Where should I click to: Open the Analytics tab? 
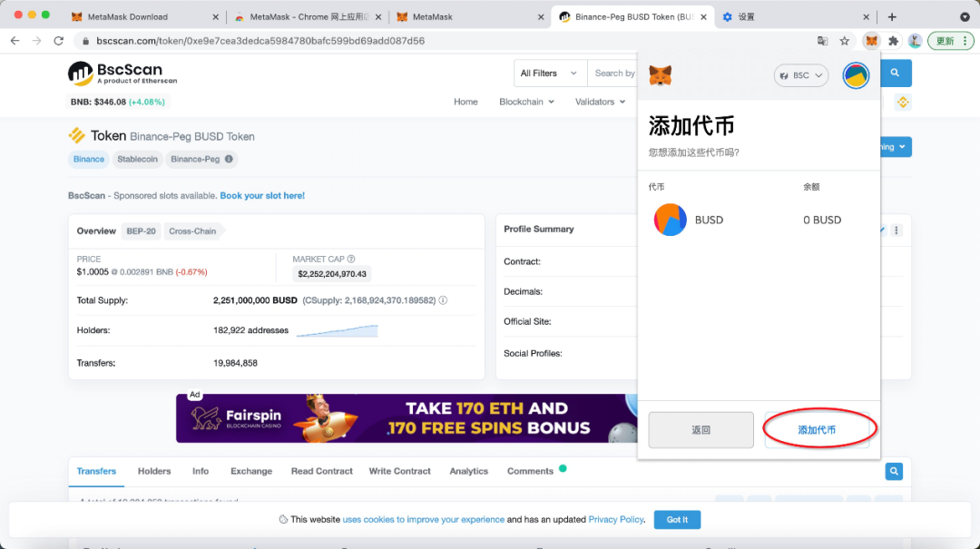469,472
